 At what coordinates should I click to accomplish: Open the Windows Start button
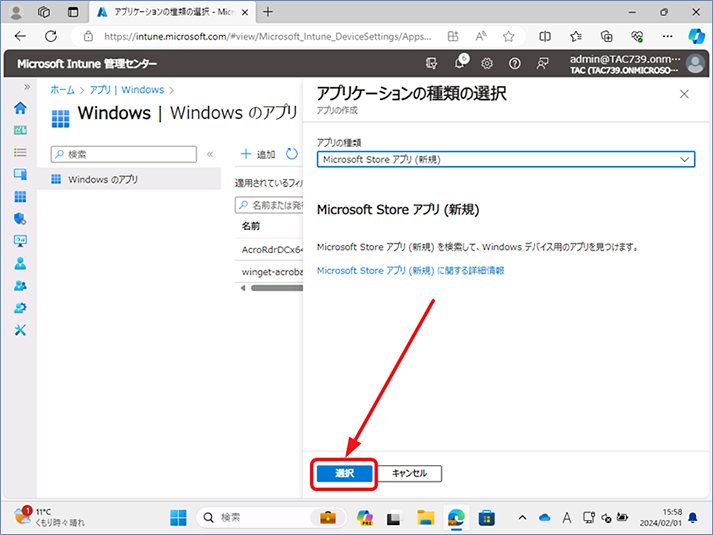(x=178, y=518)
